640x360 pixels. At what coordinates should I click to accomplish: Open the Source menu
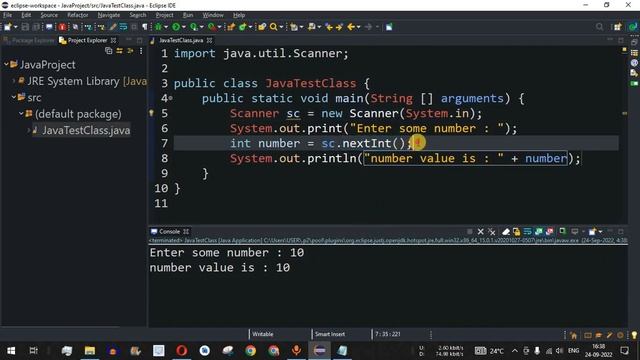[49, 15]
